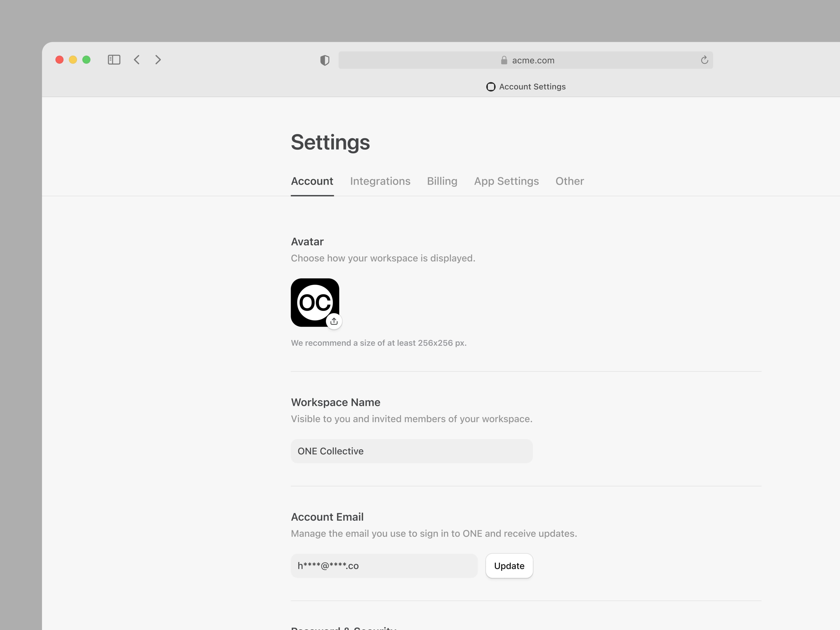Click the privacy shield icon in the toolbar
840x630 pixels.
(324, 60)
